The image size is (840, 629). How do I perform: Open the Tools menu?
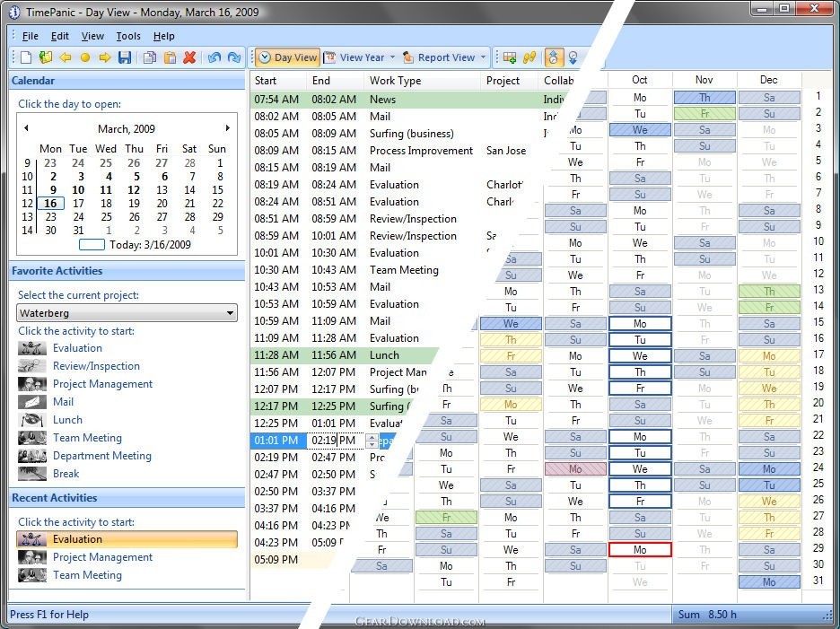point(128,36)
